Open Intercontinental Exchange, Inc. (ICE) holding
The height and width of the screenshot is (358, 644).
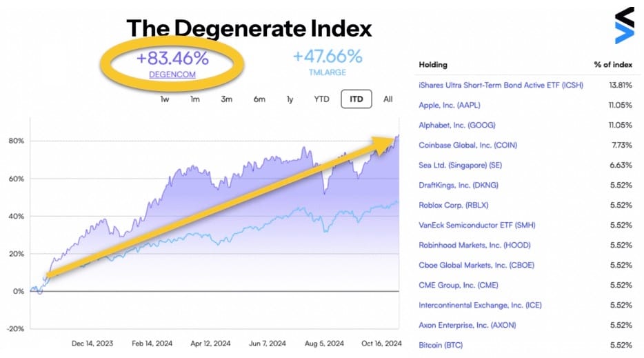tap(480, 305)
